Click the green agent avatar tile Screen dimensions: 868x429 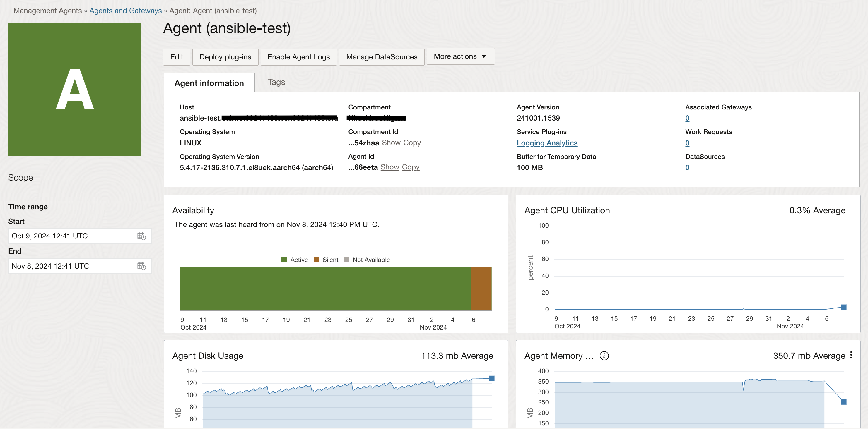(x=74, y=89)
